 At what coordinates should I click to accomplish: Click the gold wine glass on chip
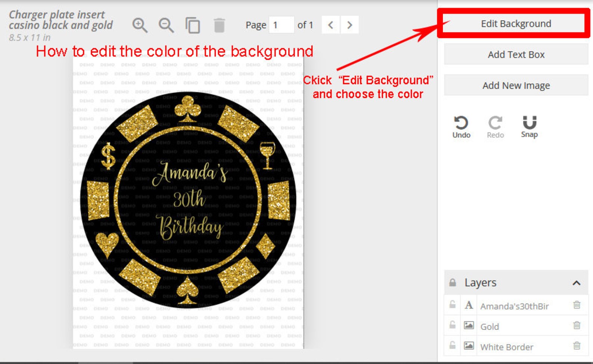click(x=267, y=155)
